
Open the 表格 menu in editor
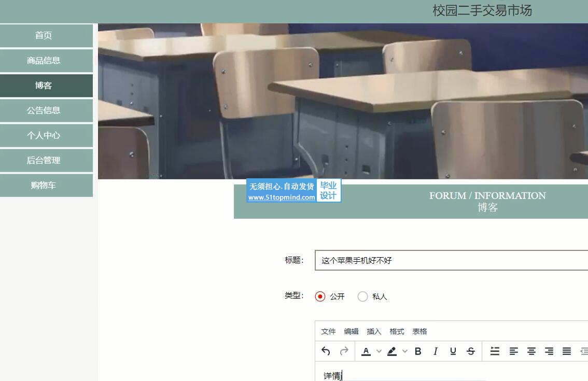pos(419,332)
